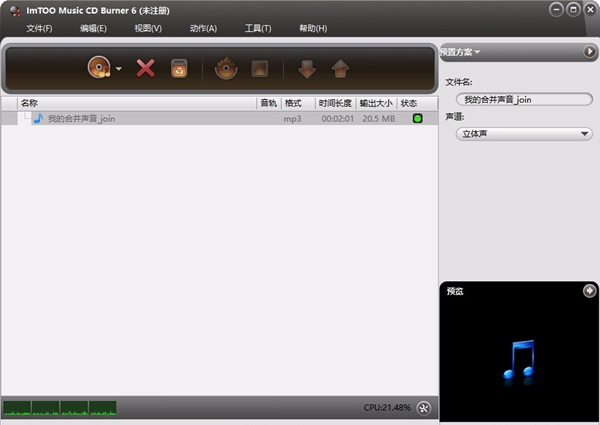Click the 状态 column header
Screen dimensions: 600x425
pos(417,103)
